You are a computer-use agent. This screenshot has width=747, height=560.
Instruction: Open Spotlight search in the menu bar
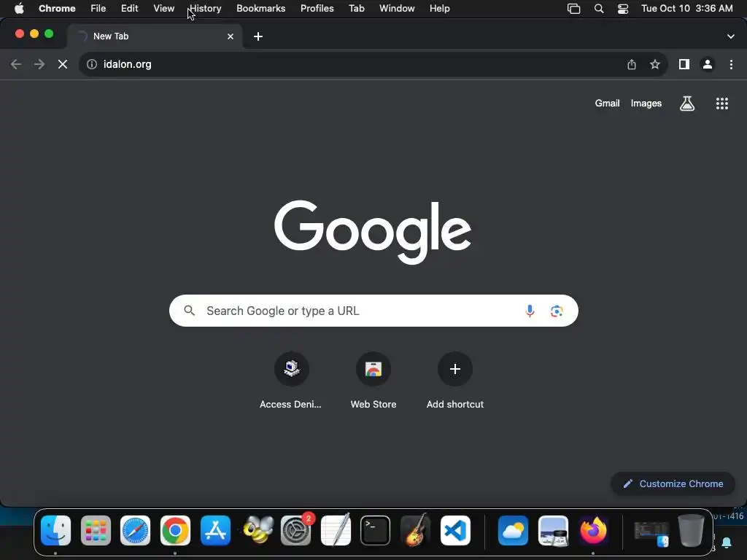(x=599, y=9)
